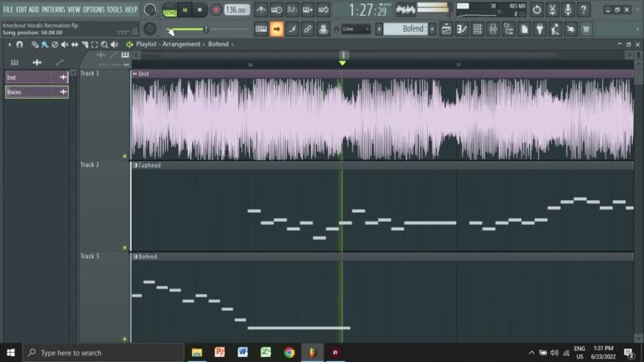Select the slice tool in playlist toolbar
This screenshot has height=362, width=644.
coord(85,44)
